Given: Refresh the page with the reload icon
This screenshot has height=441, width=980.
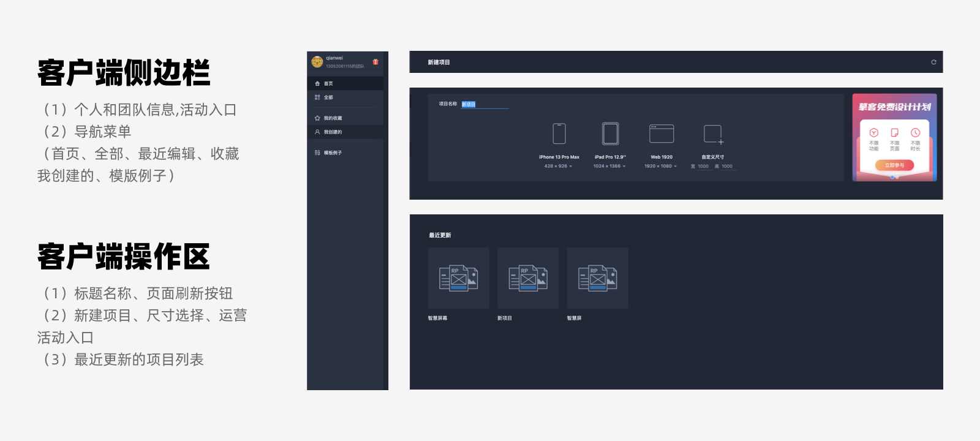Looking at the screenshot, I should pyautogui.click(x=933, y=62).
